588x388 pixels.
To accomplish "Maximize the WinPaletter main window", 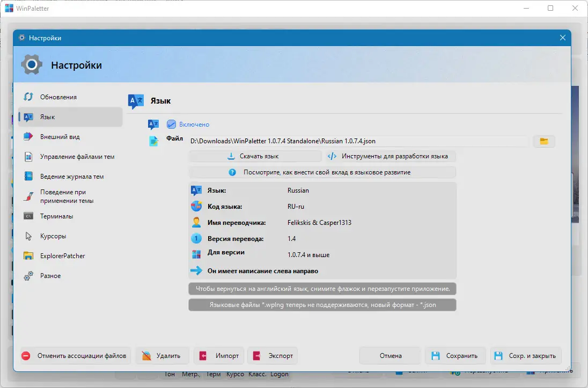I will [550, 8].
